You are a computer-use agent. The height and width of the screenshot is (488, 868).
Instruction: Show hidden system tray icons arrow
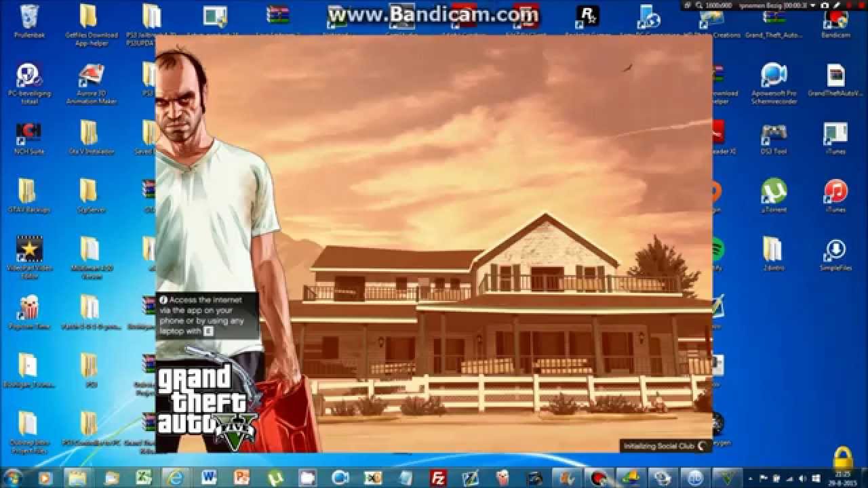[750, 478]
